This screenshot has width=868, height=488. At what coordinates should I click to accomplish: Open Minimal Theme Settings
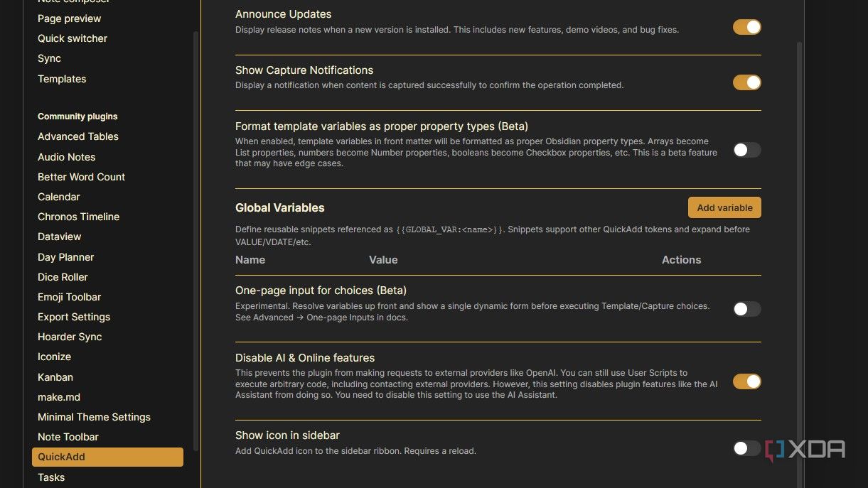[x=94, y=417]
